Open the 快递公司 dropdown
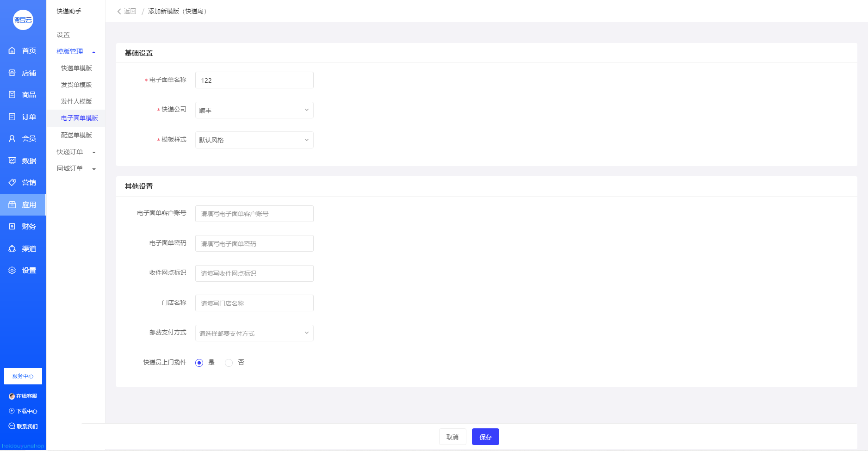 [254, 110]
